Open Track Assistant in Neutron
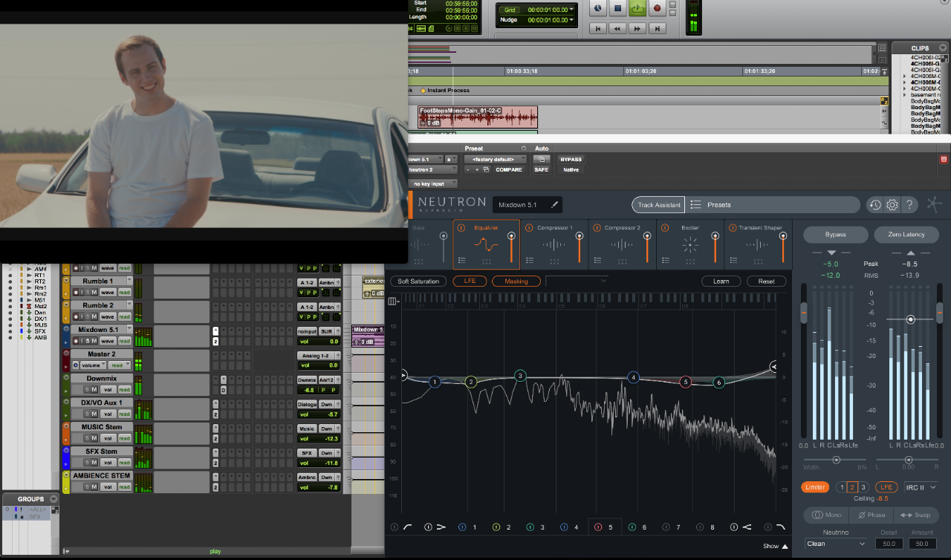 coord(658,204)
